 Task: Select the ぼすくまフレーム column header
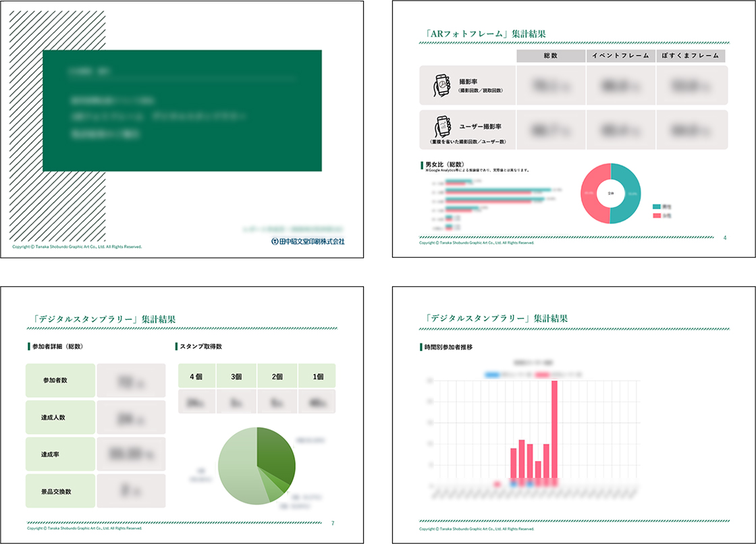point(692,56)
